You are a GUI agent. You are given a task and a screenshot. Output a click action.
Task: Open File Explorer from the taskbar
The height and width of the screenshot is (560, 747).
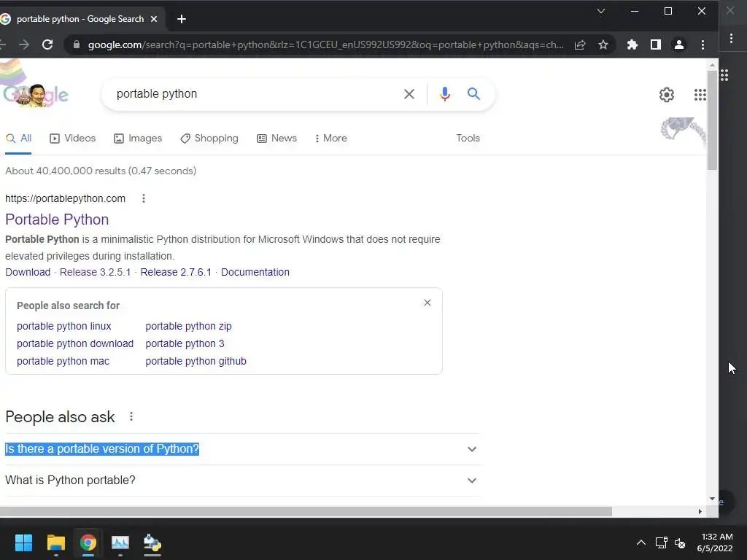[x=55, y=542]
